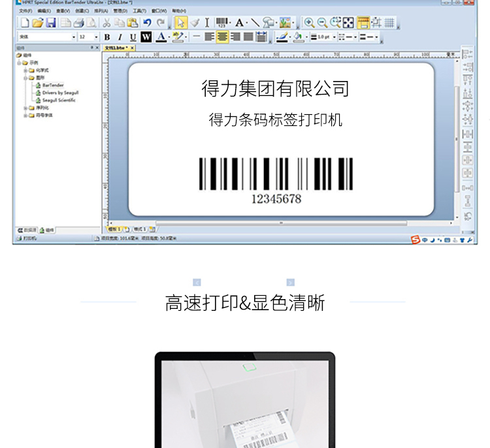This screenshot has width=490, height=448.
Task: Click the zoom to selection magnifier
Action: [x=335, y=23]
